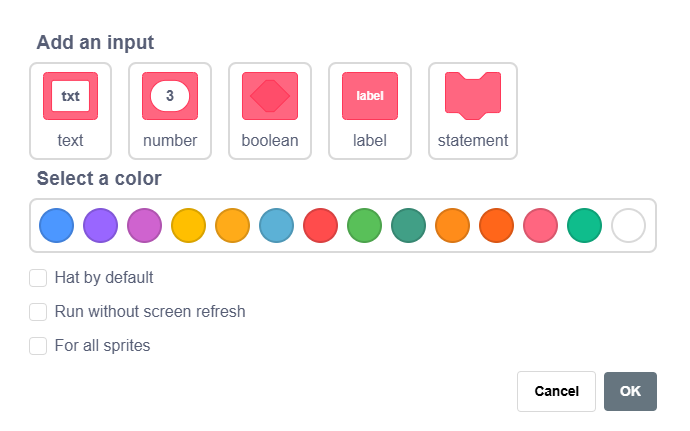Pick the light blue color swatch
690x431 pixels.
pyautogui.click(x=277, y=225)
